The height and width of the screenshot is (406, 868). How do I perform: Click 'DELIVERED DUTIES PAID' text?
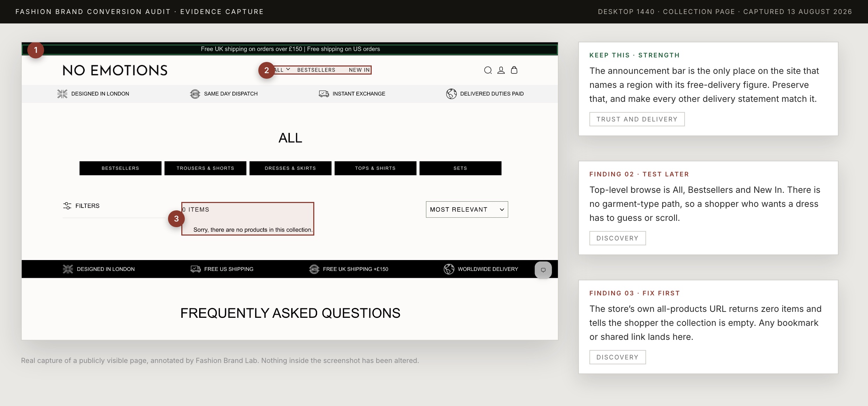pos(492,94)
